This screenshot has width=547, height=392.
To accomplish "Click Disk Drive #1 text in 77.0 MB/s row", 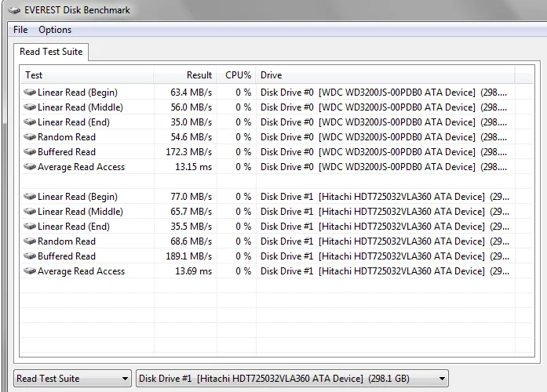I will pos(287,197).
